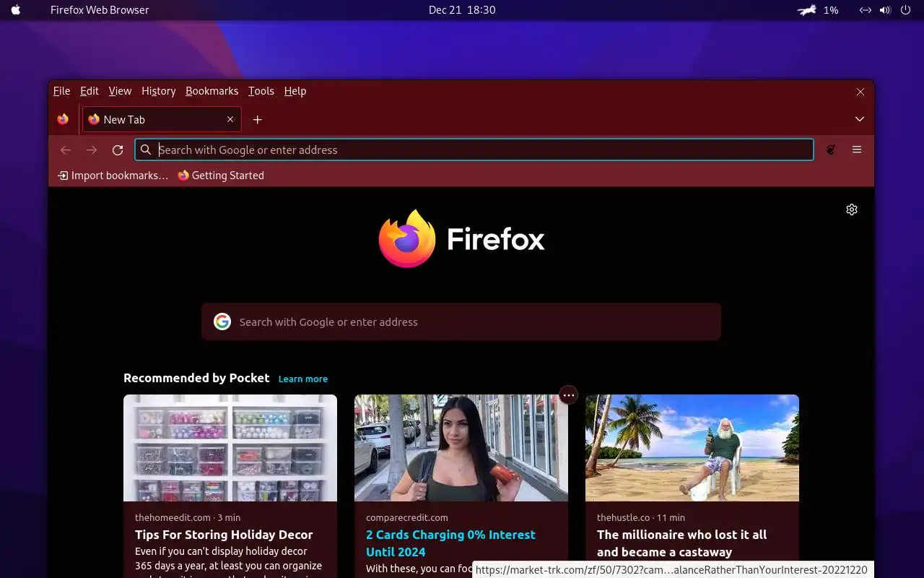924x578 pixels.
Task: Expand the list all tabs chevron
Action: click(860, 119)
